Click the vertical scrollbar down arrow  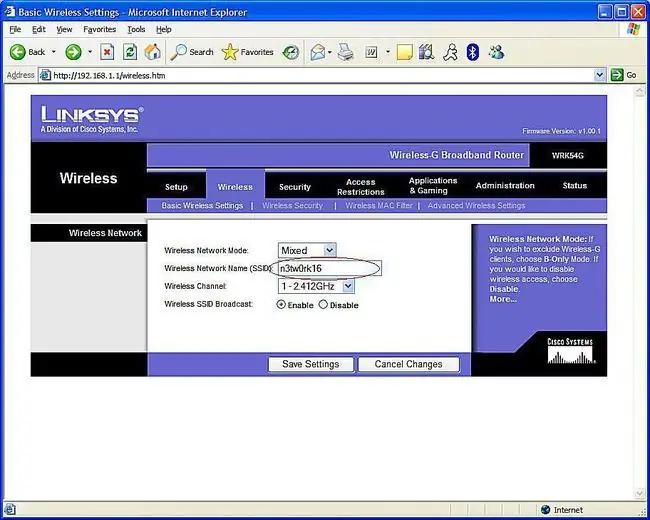(x=640, y=493)
